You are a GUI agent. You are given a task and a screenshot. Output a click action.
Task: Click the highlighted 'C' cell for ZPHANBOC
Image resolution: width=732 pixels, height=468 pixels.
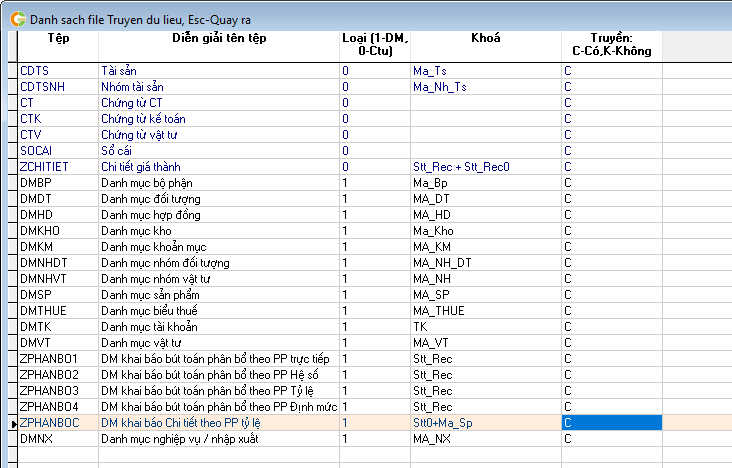click(x=612, y=423)
